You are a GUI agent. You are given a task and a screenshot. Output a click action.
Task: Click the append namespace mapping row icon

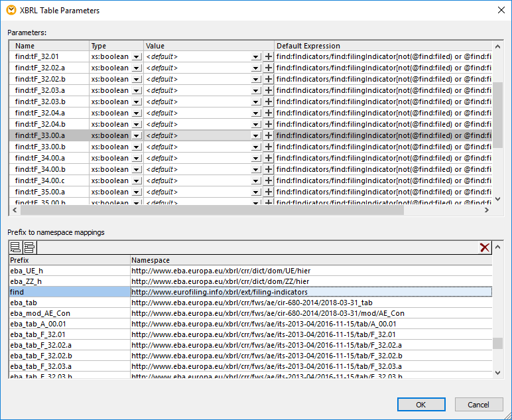tap(15, 247)
